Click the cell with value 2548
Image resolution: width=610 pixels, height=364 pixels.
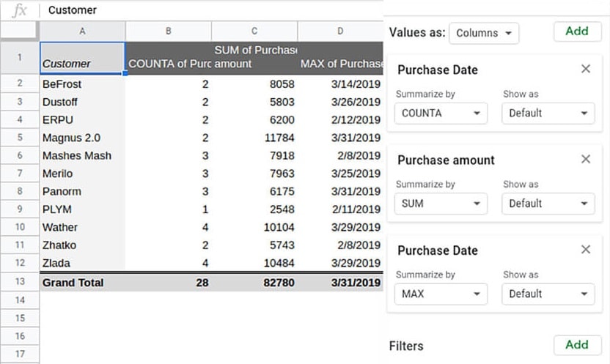[254, 209]
